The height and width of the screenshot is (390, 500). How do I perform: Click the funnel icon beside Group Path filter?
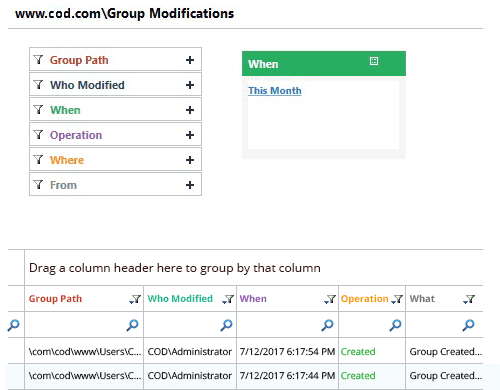click(39, 60)
